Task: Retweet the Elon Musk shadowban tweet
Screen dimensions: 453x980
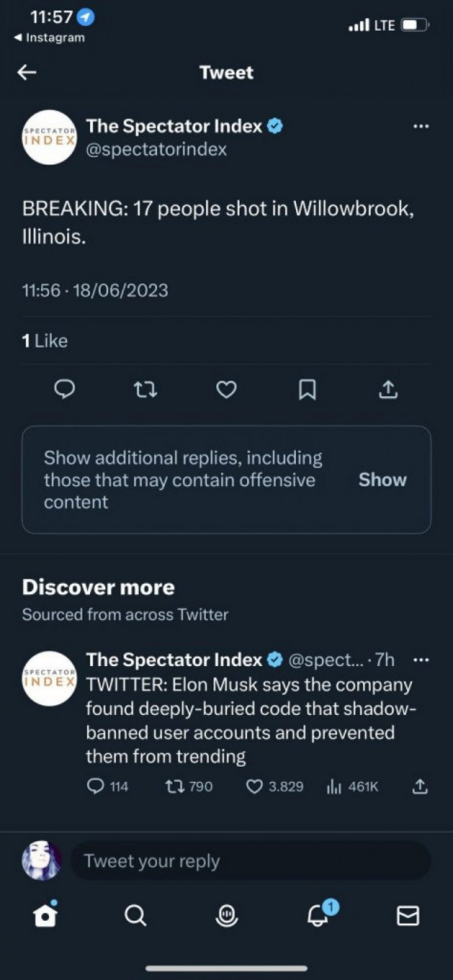Action: point(175,786)
